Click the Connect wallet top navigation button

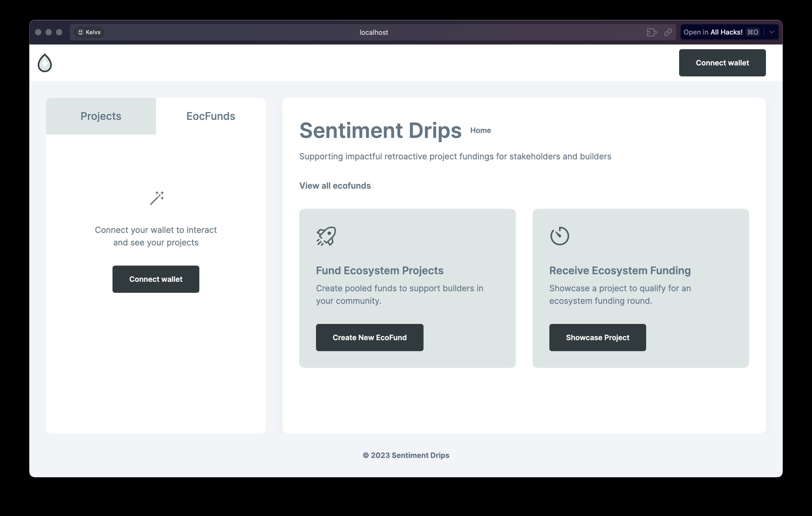point(723,62)
